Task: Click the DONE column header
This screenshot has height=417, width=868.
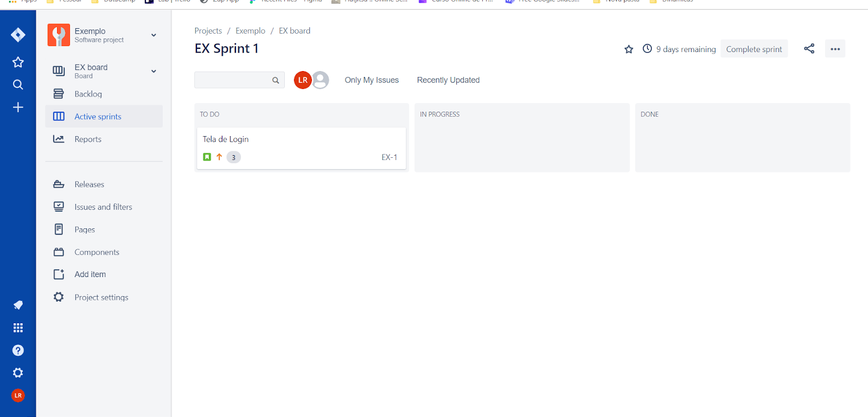Action: coord(649,114)
